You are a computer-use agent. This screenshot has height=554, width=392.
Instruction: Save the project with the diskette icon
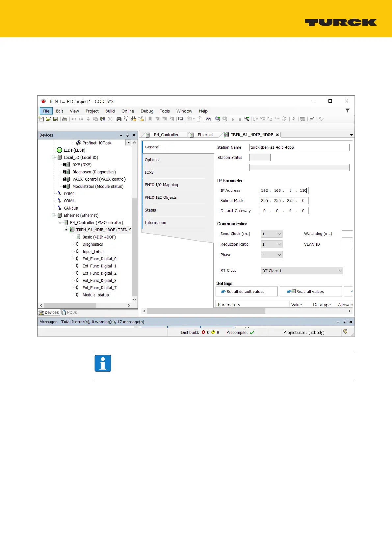click(56, 119)
